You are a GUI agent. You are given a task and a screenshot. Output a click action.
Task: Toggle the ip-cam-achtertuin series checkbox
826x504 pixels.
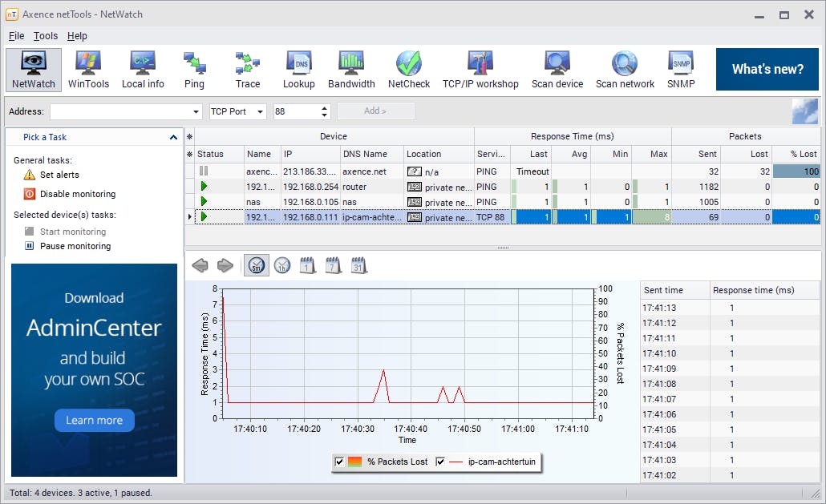(x=440, y=462)
